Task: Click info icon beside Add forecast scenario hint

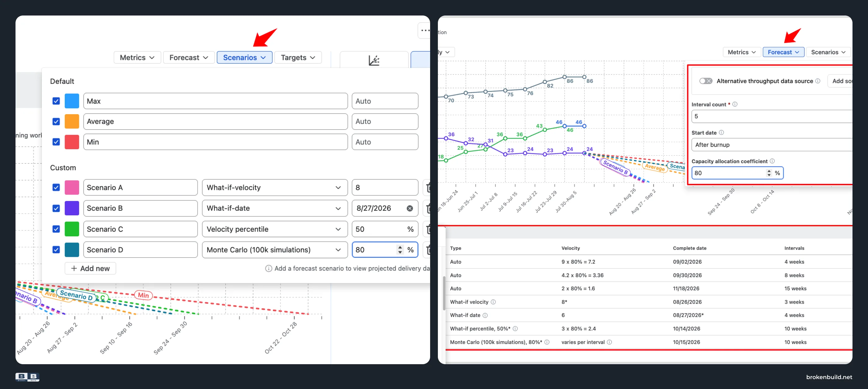Action: point(269,268)
